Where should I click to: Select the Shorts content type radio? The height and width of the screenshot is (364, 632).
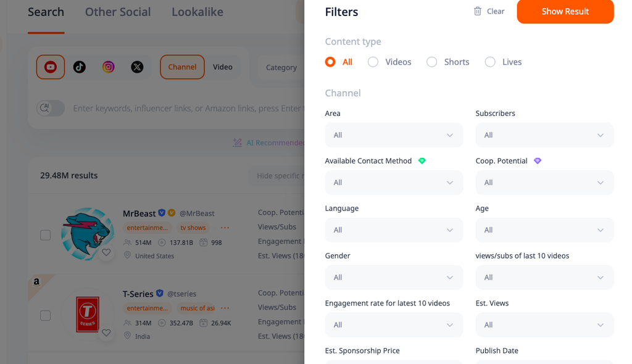(x=431, y=62)
